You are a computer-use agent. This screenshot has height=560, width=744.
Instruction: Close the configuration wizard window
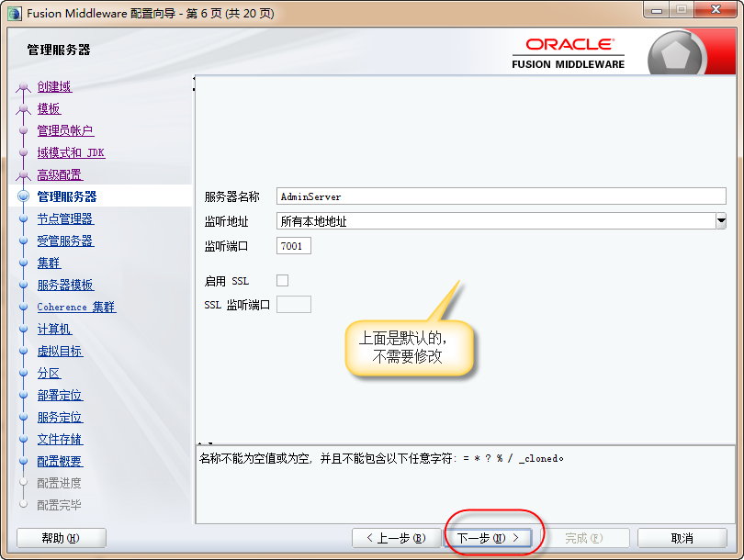tap(716, 9)
